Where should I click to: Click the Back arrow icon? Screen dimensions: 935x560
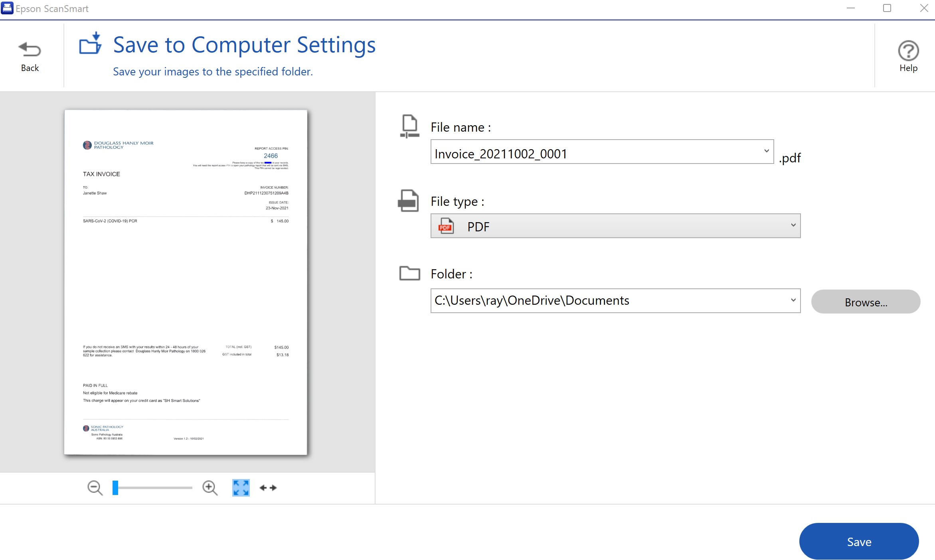(30, 49)
